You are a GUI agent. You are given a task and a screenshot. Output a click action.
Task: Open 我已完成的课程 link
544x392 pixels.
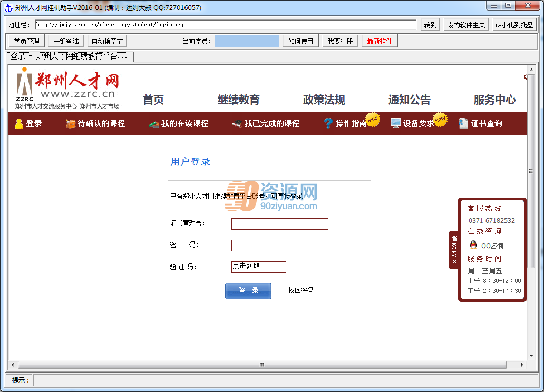pyautogui.click(x=271, y=123)
